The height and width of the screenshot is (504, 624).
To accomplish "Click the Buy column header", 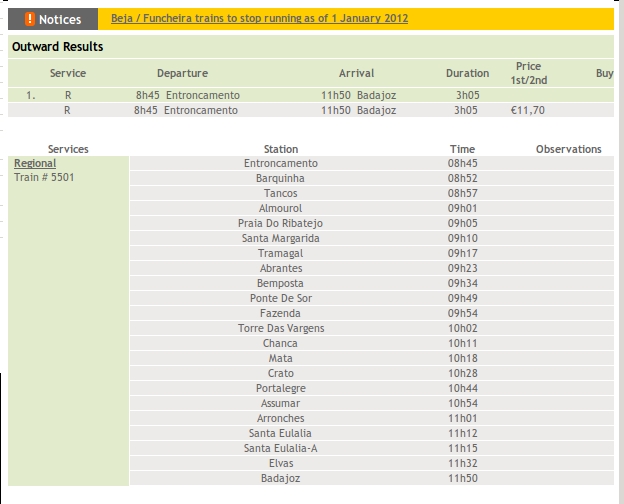I will 604,73.
